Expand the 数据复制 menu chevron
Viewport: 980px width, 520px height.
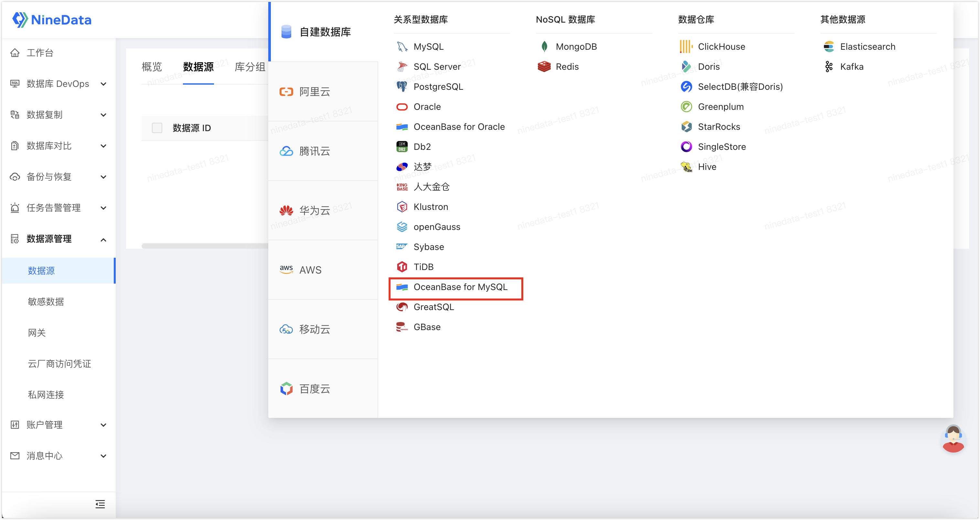(x=103, y=115)
